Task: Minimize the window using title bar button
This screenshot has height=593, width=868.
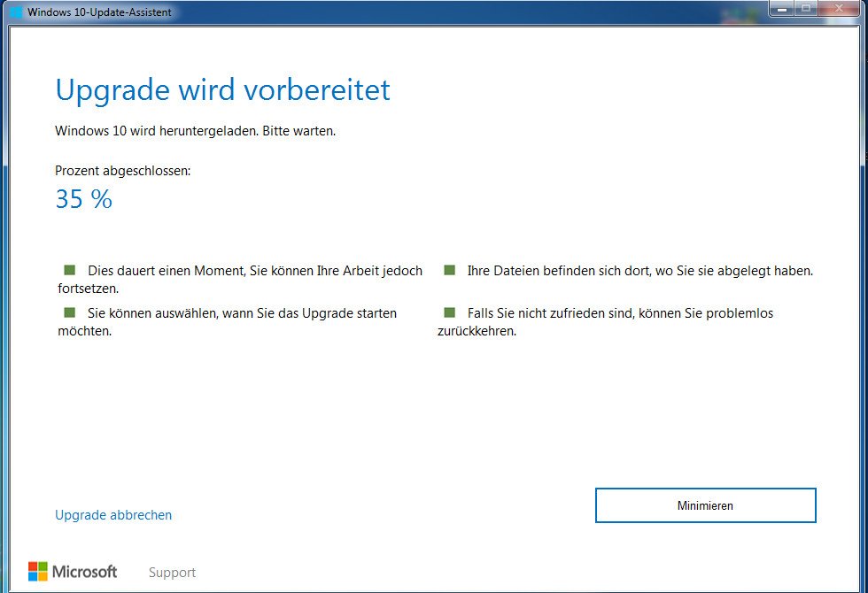Action: (x=782, y=9)
